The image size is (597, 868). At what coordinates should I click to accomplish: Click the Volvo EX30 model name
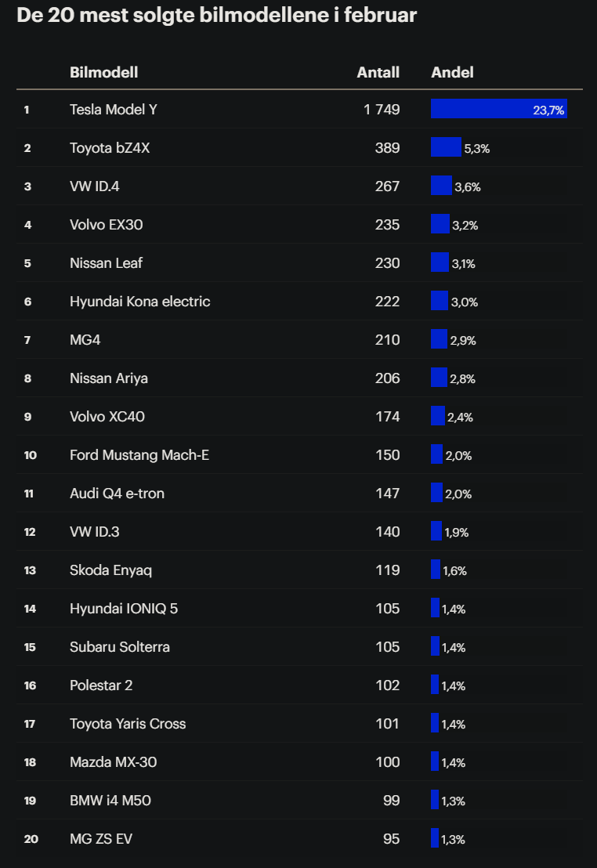107,225
